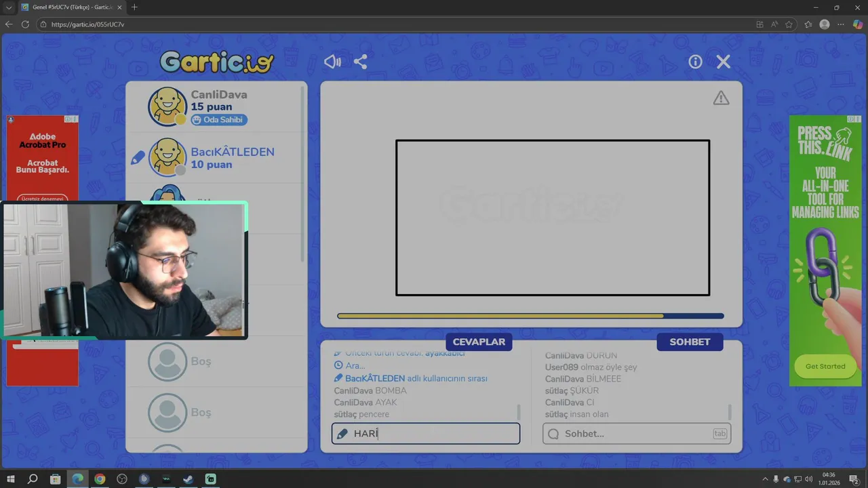Image resolution: width=868 pixels, height=488 pixels.
Task: Select CanliDava's player avatar
Action: (167, 106)
